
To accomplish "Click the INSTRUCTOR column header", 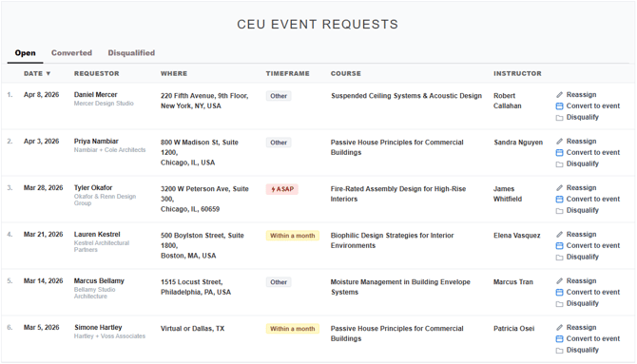I will [517, 73].
